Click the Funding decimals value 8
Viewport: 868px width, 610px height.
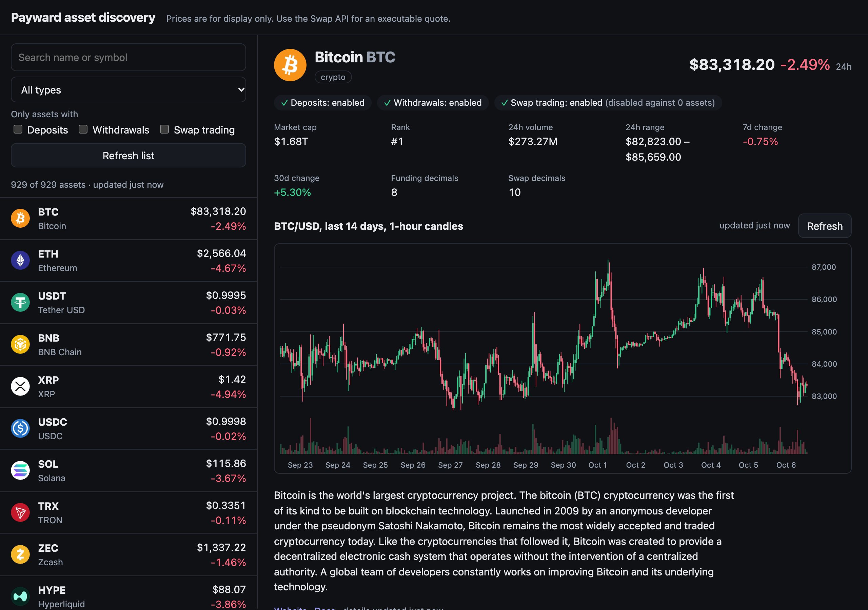[394, 192]
